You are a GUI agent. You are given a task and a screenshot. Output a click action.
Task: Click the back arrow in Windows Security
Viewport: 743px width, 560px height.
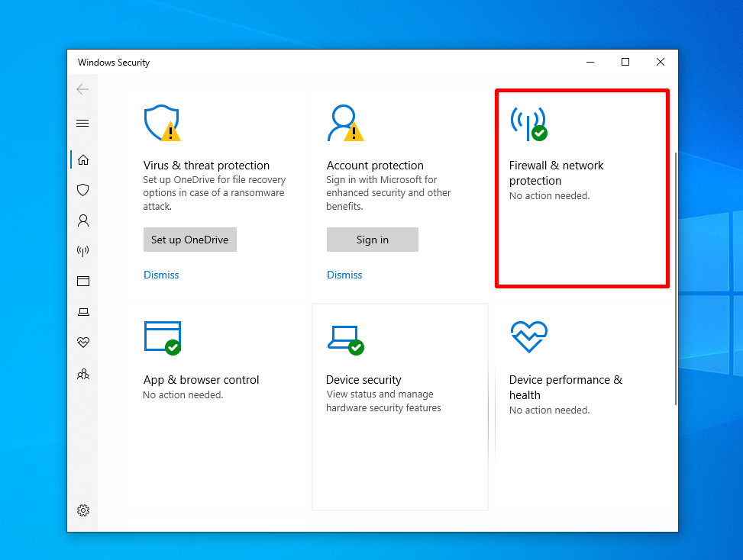[82, 89]
